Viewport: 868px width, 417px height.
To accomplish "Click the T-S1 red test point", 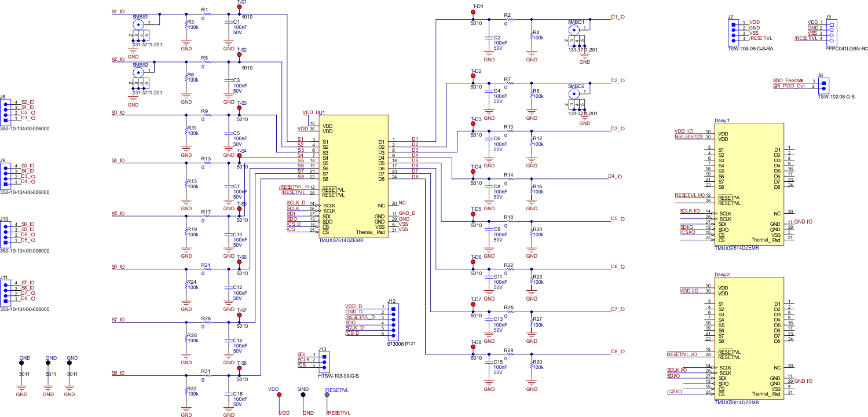I will tap(239, 7).
